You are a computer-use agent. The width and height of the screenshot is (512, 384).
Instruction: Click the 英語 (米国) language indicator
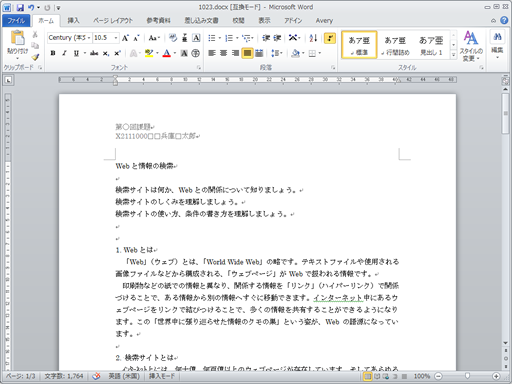[x=124, y=376]
